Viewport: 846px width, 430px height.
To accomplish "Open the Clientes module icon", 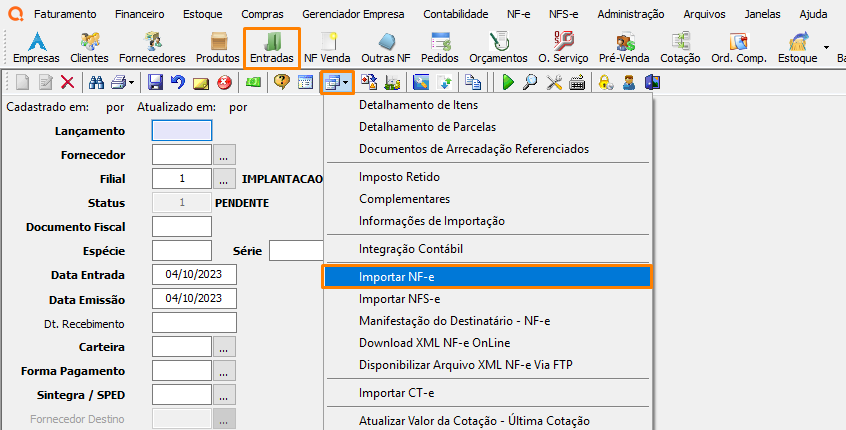I will click(x=89, y=47).
